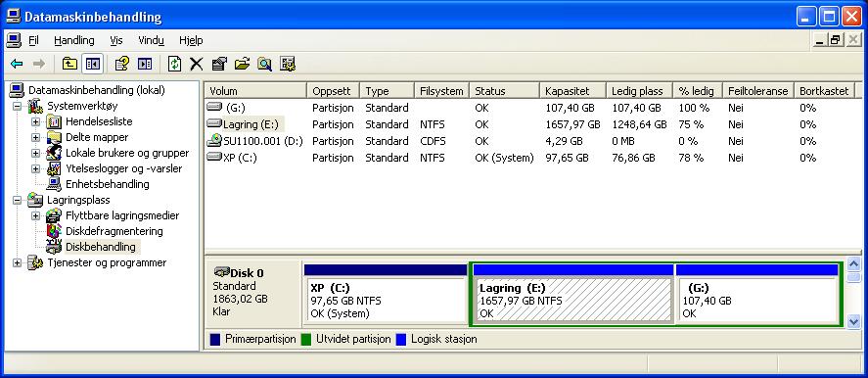Collapse the Lagringsplass tree node
868x378 pixels.
click(18, 200)
